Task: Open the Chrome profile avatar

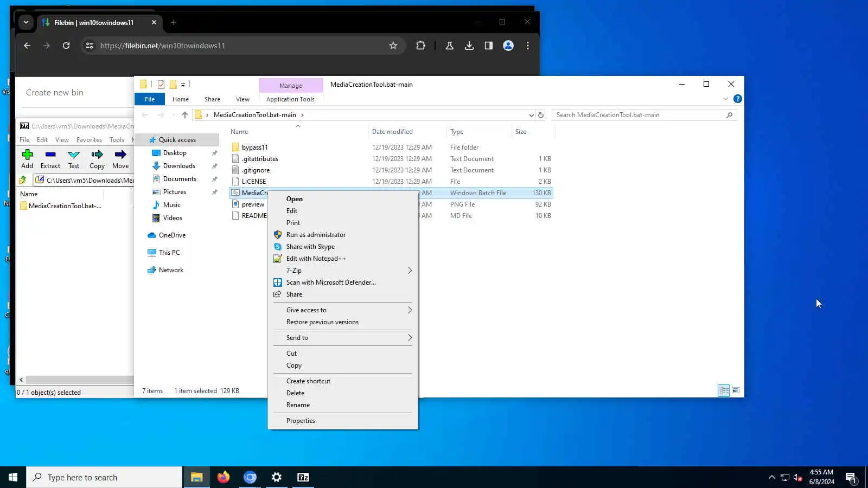Action: (x=508, y=46)
